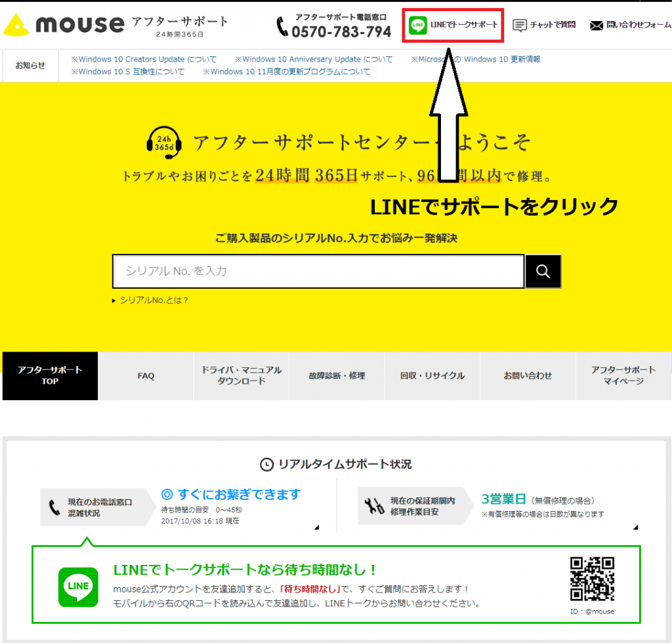Select 回収・リサイクル tab

click(x=432, y=376)
